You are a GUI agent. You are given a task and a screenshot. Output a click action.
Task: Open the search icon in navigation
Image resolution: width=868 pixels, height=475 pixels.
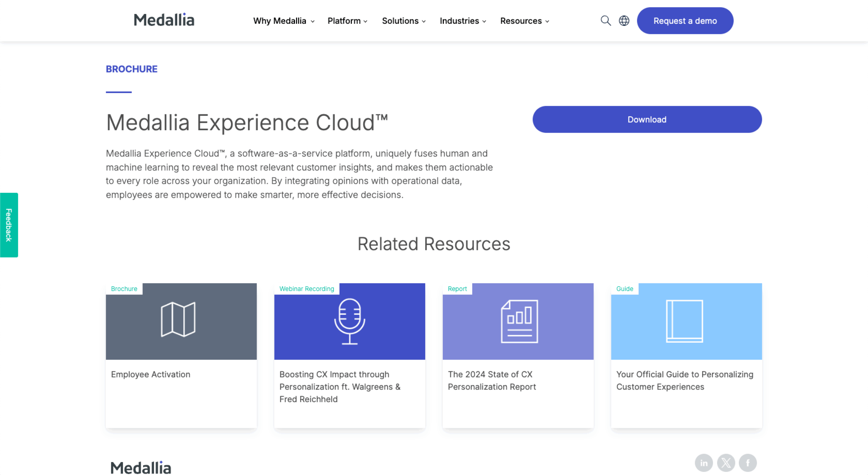[x=606, y=20]
